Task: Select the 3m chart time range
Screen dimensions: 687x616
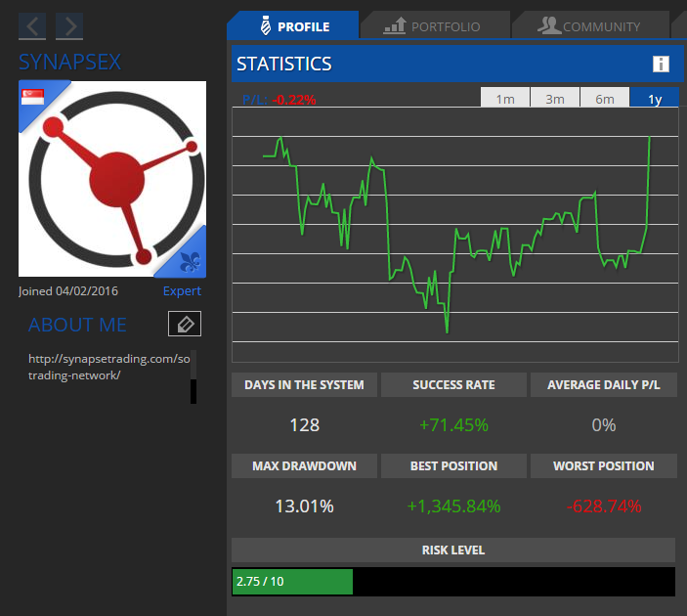Action: click(555, 99)
